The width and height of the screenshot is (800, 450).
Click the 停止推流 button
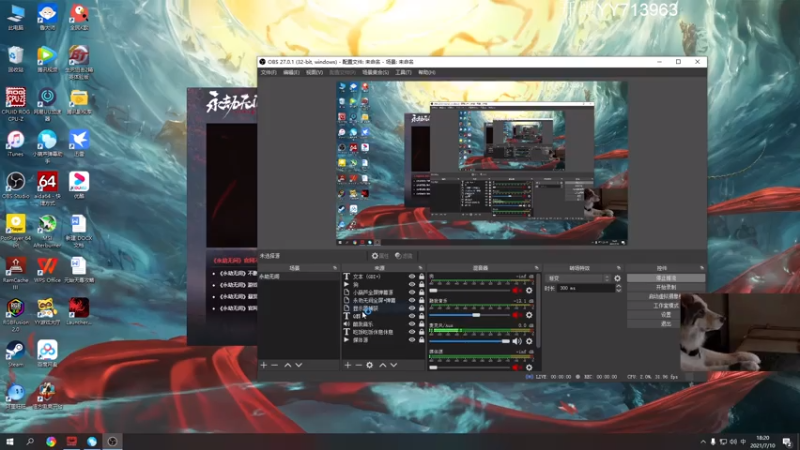[x=666, y=278]
